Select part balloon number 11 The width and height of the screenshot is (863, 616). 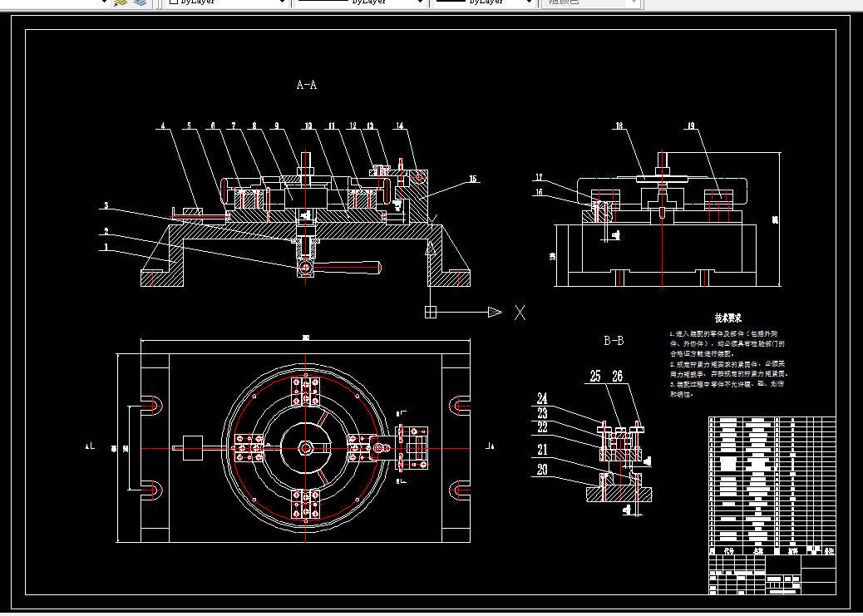(x=332, y=126)
